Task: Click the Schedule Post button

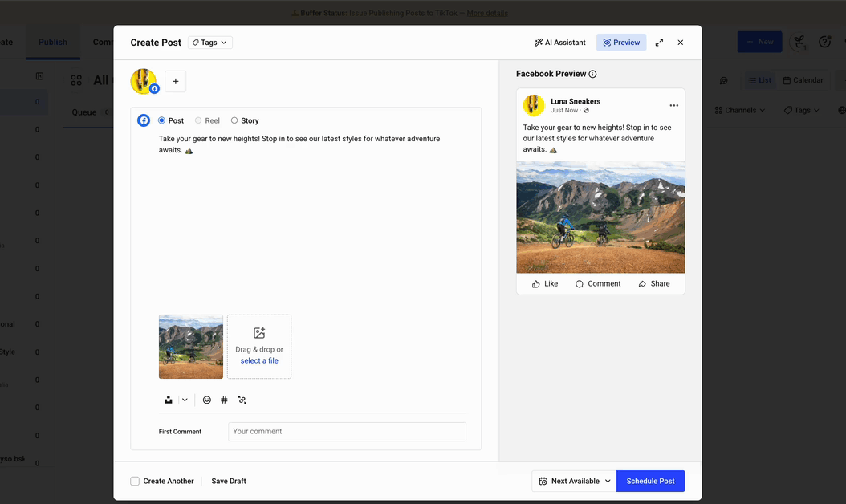Action: [650, 481]
